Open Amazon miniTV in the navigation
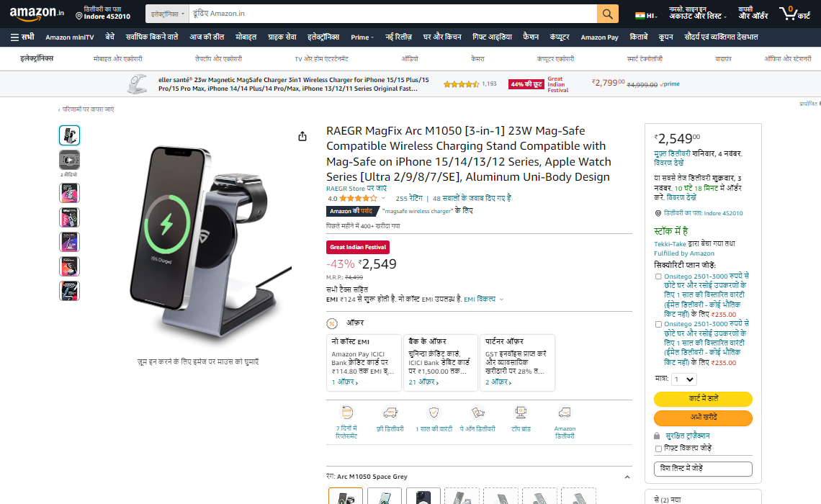Image resolution: width=821 pixels, height=504 pixels. click(70, 37)
